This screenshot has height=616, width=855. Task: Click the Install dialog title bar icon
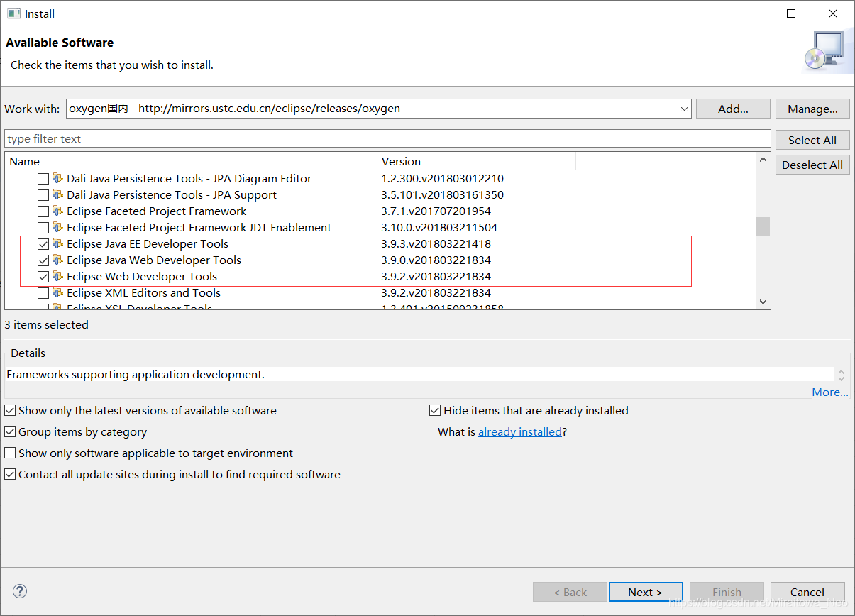point(12,13)
